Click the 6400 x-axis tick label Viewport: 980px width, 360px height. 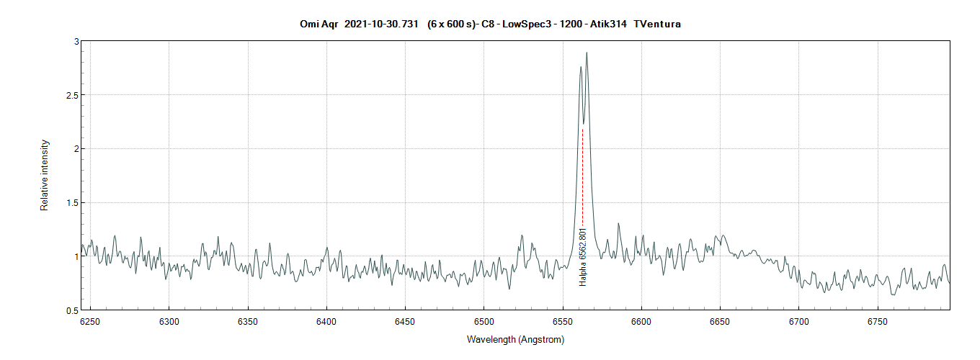pyautogui.click(x=326, y=322)
